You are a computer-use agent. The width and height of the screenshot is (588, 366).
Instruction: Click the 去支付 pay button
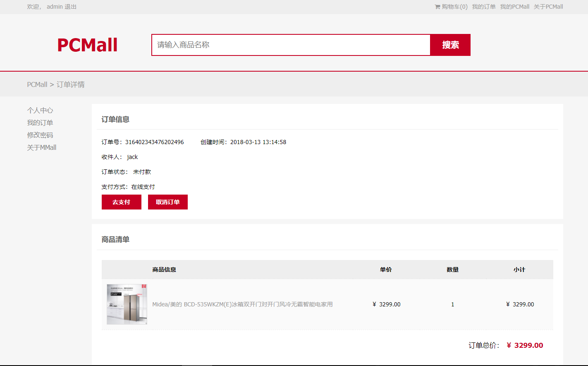(x=122, y=202)
